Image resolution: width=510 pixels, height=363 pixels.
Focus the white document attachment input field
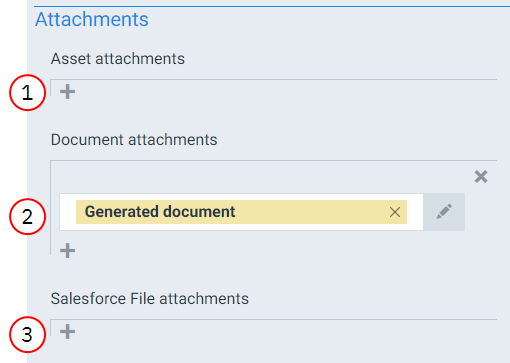click(241, 212)
